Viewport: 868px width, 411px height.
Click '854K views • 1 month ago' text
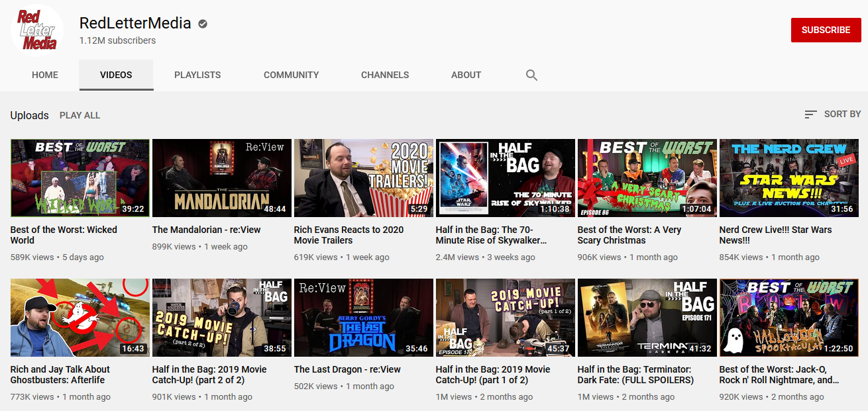click(x=769, y=257)
